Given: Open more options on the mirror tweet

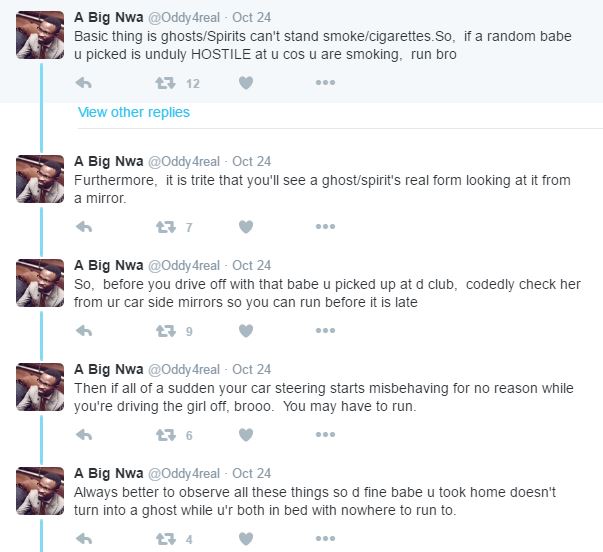Looking at the screenshot, I should pos(325,227).
